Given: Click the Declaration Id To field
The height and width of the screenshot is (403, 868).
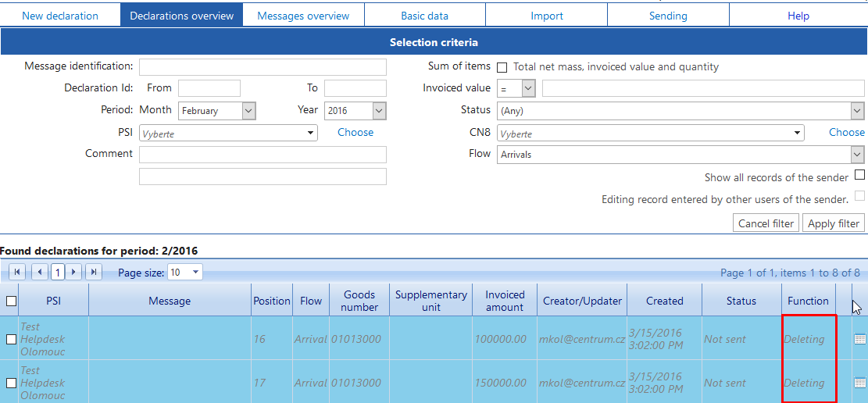Looking at the screenshot, I should [355, 88].
